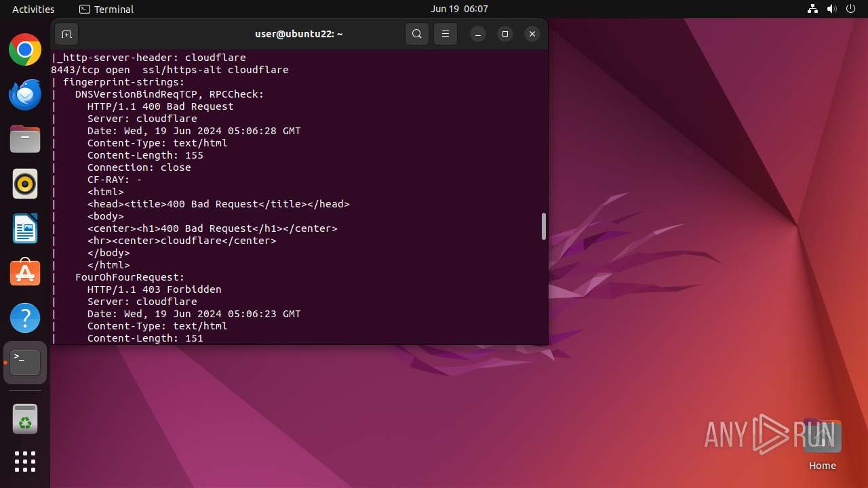Show all applications grid
The width and height of the screenshot is (868, 488).
point(25,462)
